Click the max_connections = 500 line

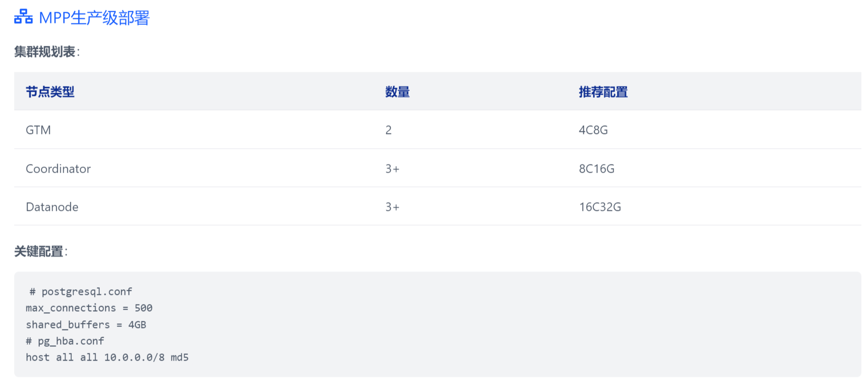pyautogui.click(x=89, y=308)
